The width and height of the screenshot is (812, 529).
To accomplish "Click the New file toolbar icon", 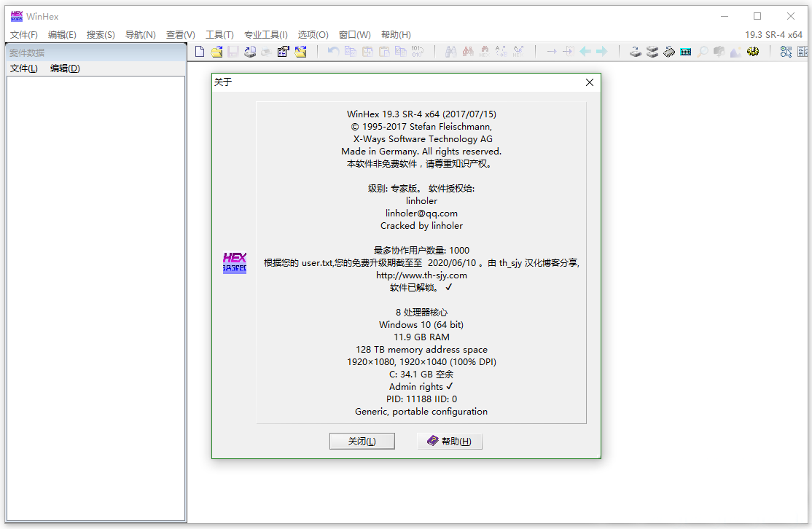I will point(200,51).
